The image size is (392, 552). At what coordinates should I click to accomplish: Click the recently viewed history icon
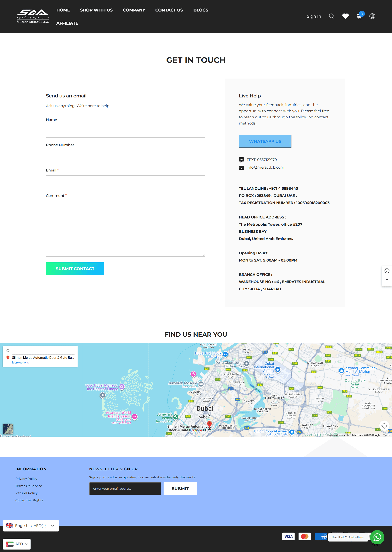click(x=387, y=271)
